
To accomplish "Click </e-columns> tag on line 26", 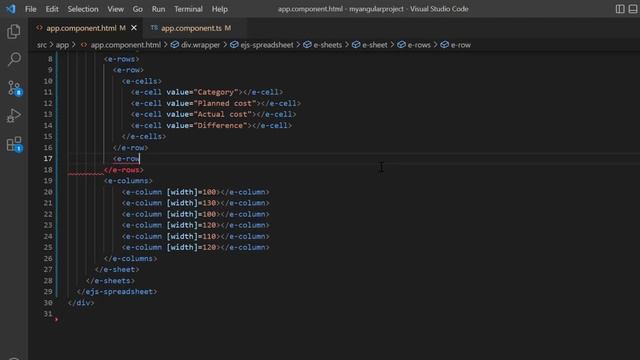I will [130, 259].
